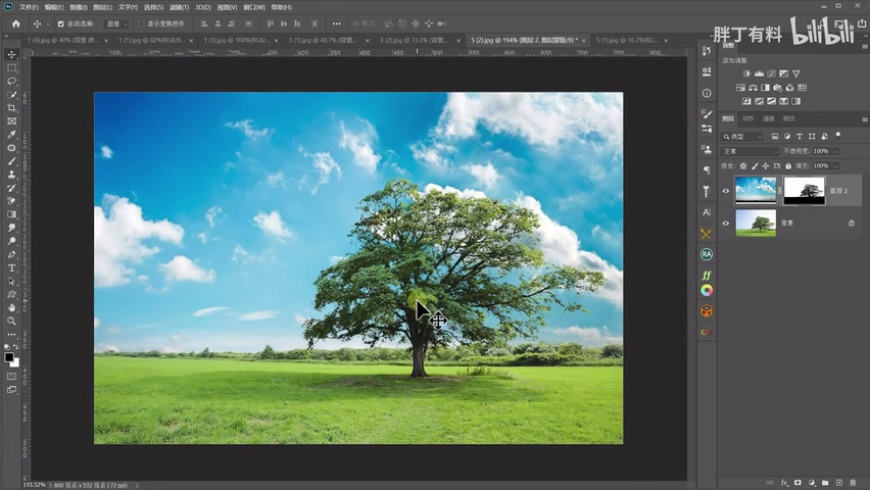Click the three-dots more options icon

[x=336, y=24]
